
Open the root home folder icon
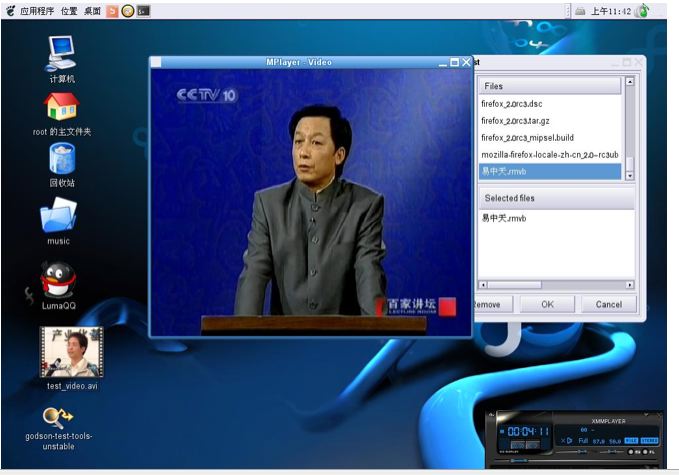[x=61, y=107]
